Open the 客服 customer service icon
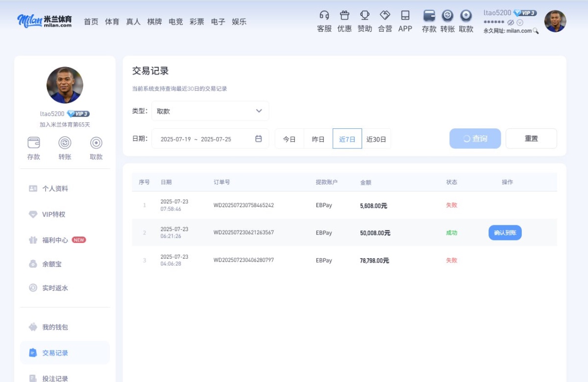The width and height of the screenshot is (588, 382). pyautogui.click(x=323, y=21)
